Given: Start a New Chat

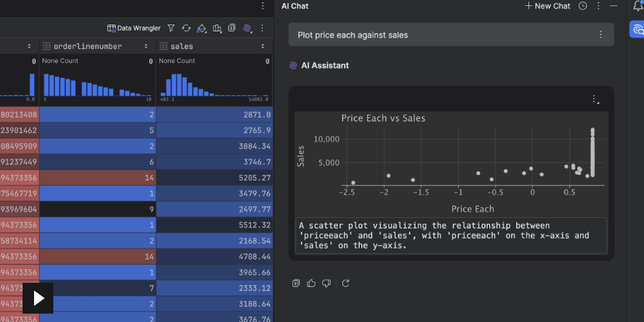Looking at the screenshot, I should (x=547, y=6).
